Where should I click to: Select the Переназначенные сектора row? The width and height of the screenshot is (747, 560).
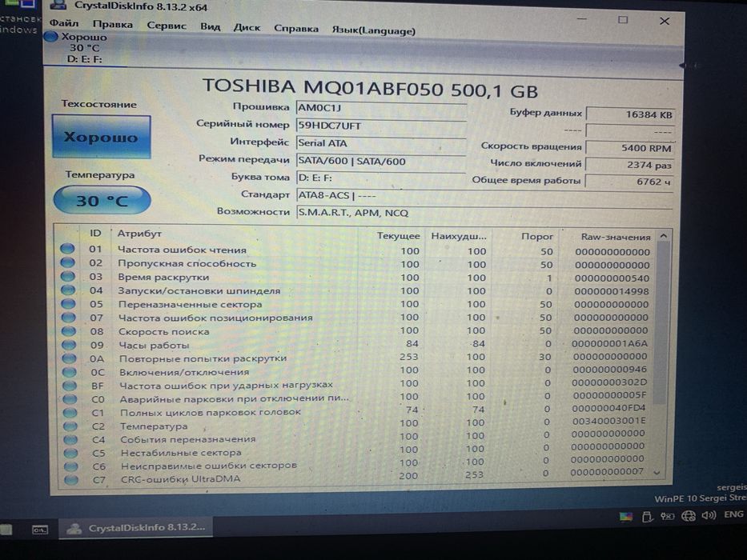pos(356,304)
